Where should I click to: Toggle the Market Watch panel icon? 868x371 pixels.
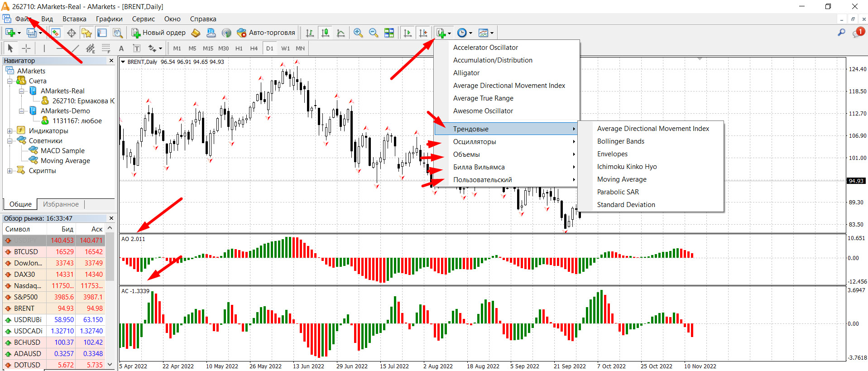click(x=56, y=33)
